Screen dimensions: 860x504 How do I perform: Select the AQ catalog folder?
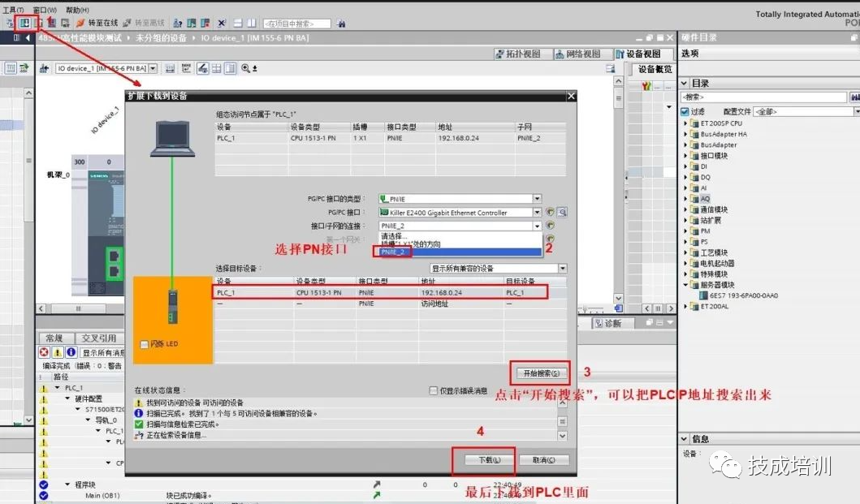point(705,199)
